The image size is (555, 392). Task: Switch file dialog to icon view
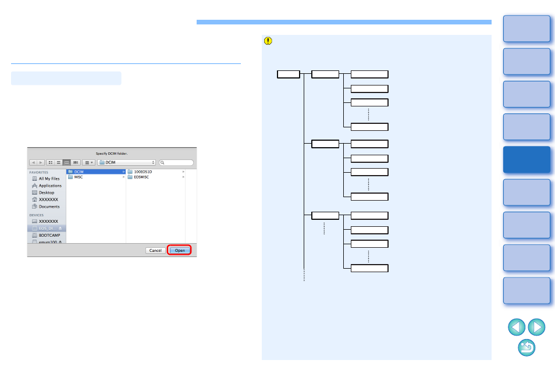51,162
